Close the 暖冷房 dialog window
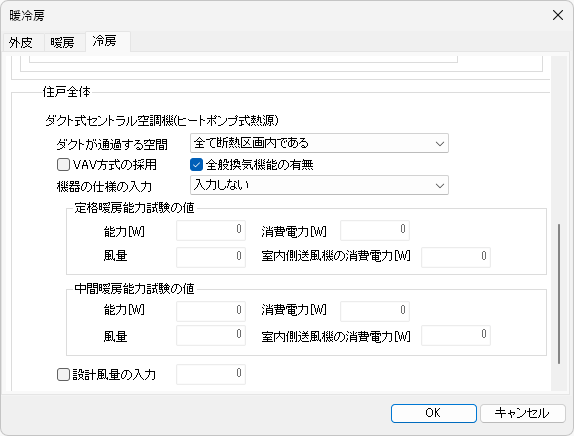Image resolution: width=574 pixels, height=436 pixels. tap(558, 15)
